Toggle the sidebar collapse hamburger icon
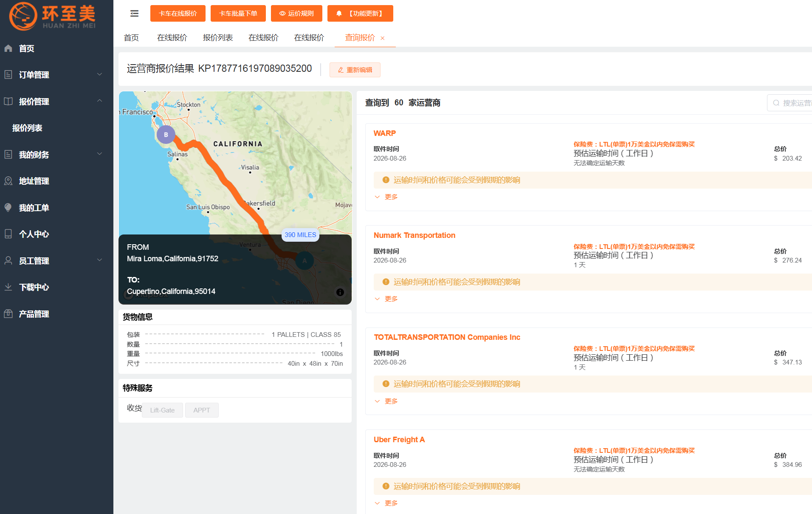The width and height of the screenshot is (812, 514). click(134, 14)
